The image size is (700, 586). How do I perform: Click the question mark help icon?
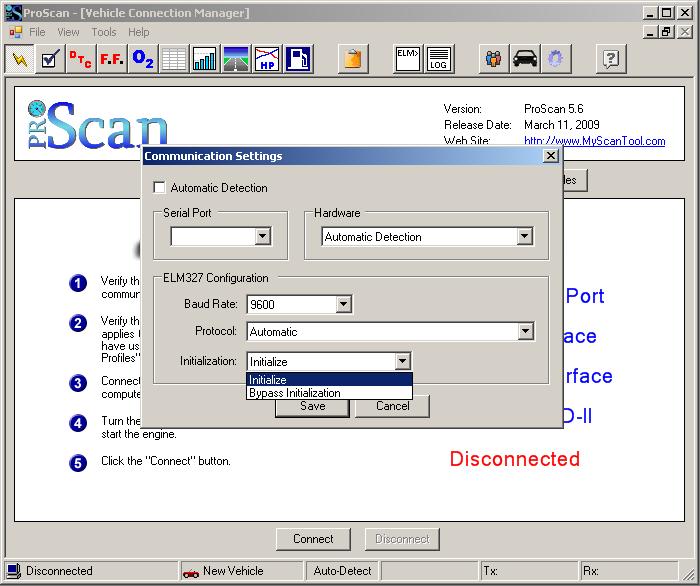[x=611, y=59]
